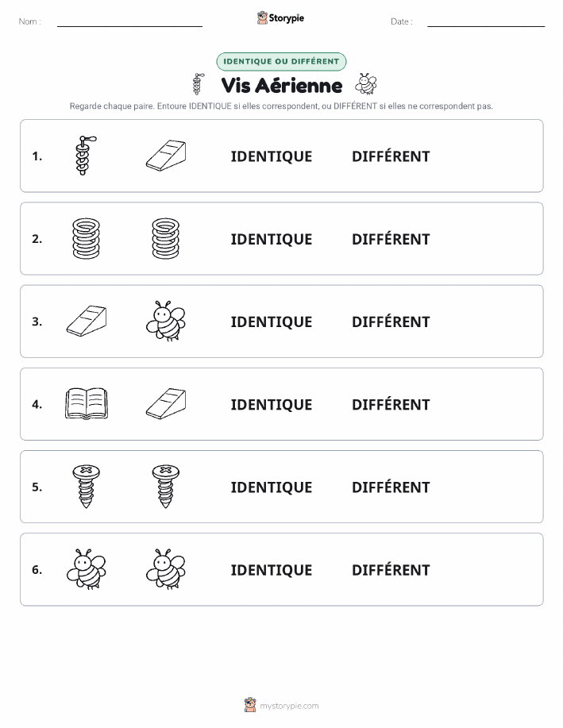This screenshot has height=728, width=563.
Task: Click the Archimedes screw icon in row 1
Action: tap(86, 156)
